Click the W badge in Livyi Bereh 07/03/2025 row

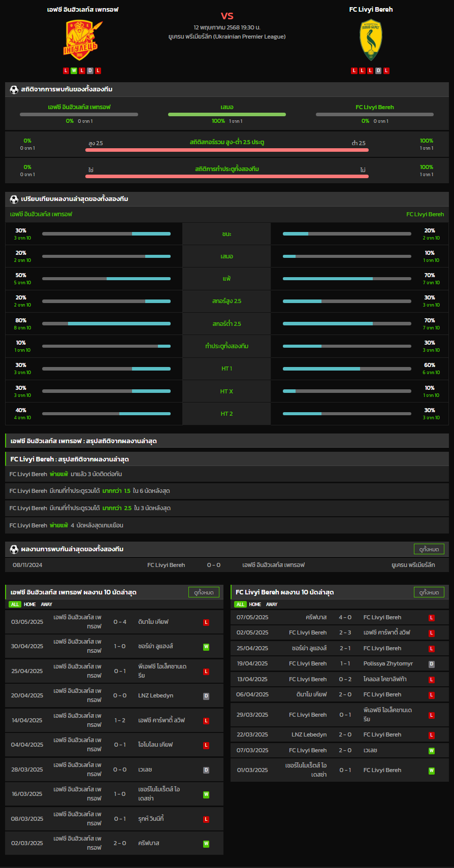point(432,751)
